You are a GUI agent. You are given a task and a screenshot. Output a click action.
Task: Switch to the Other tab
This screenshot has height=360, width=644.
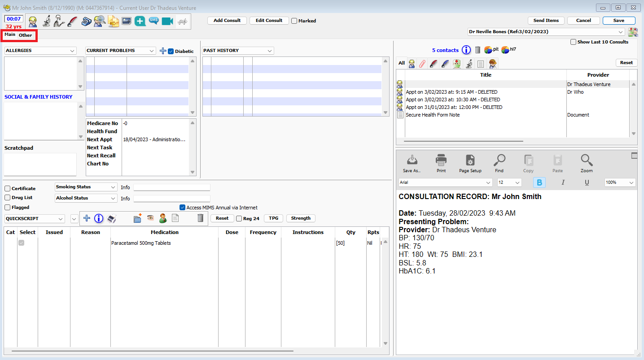pos(25,35)
